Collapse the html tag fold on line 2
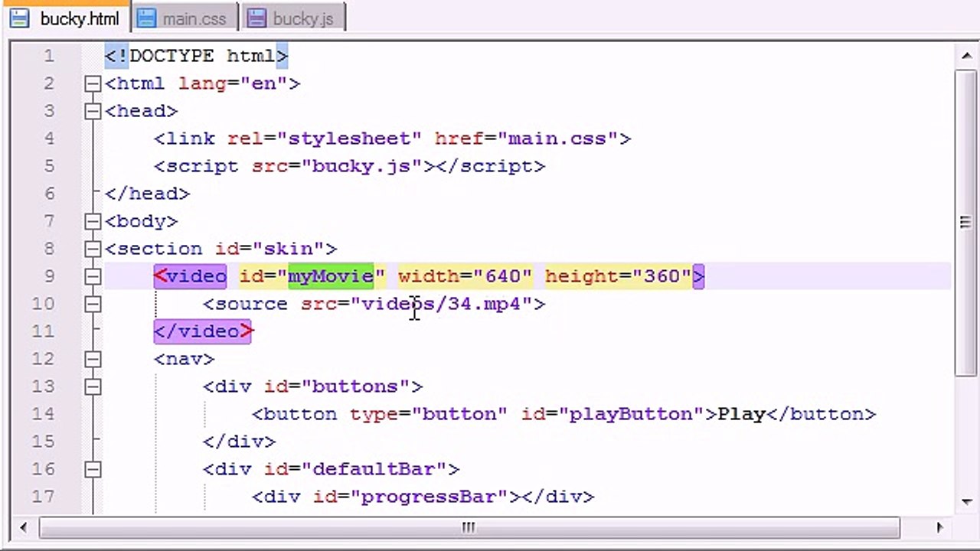Image resolution: width=980 pixels, height=551 pixels. pyautogui.click(x=93, y=83)
